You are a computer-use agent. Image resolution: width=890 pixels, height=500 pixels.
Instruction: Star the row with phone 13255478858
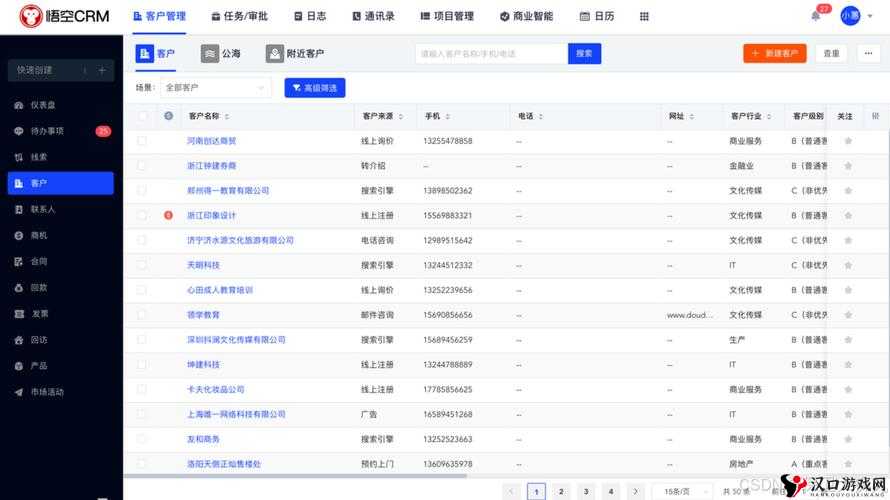[x=848, y=141]
